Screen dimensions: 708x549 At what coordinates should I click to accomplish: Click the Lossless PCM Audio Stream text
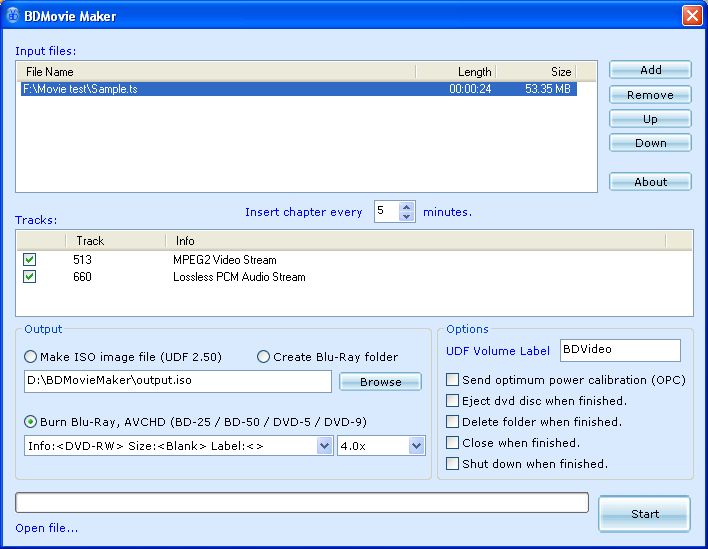(x=239, y=277)
